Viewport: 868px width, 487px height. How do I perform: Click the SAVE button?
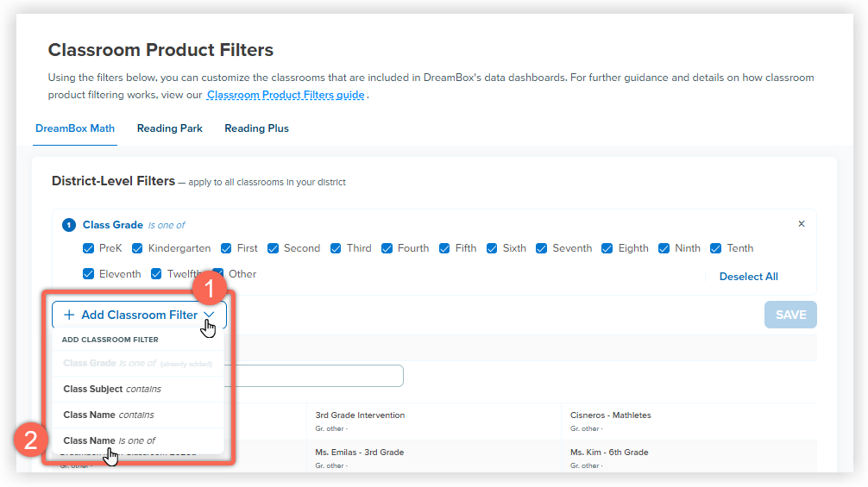(790, 315)
